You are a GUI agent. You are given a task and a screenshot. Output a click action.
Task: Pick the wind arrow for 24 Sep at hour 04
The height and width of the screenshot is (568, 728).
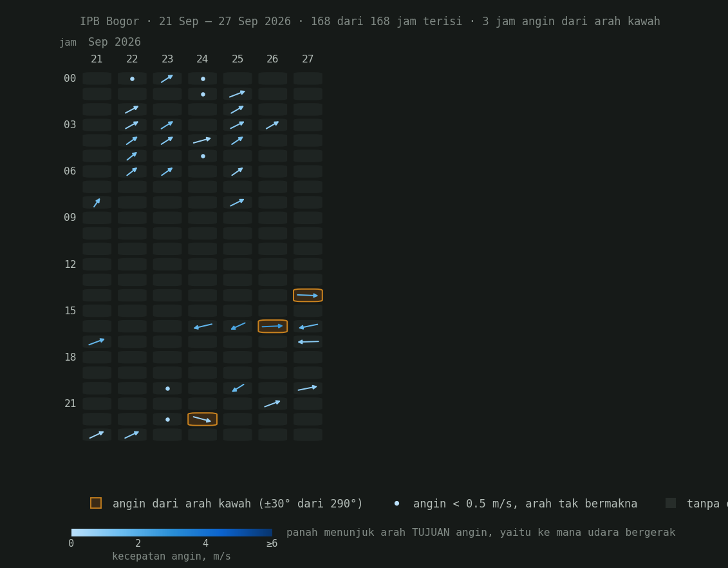click(202, 140)
